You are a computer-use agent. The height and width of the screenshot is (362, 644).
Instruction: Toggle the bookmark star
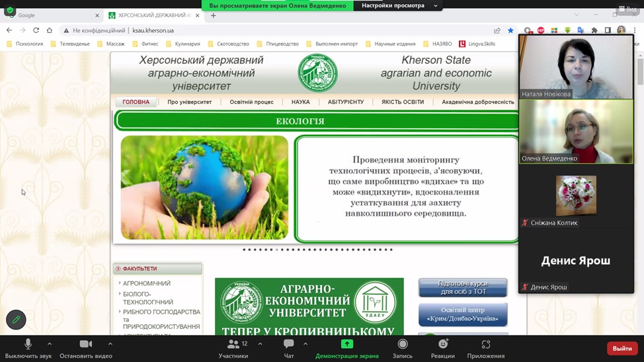pyautogui.click(x=510, y=30)
